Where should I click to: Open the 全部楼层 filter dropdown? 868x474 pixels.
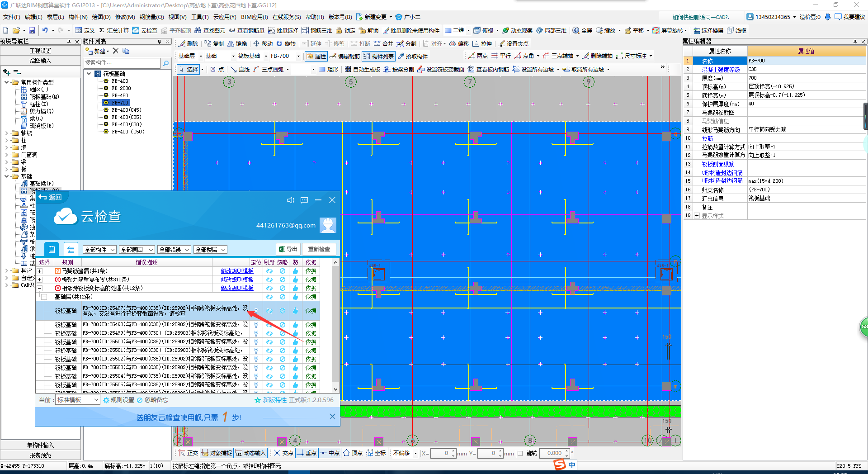point(210,250)
